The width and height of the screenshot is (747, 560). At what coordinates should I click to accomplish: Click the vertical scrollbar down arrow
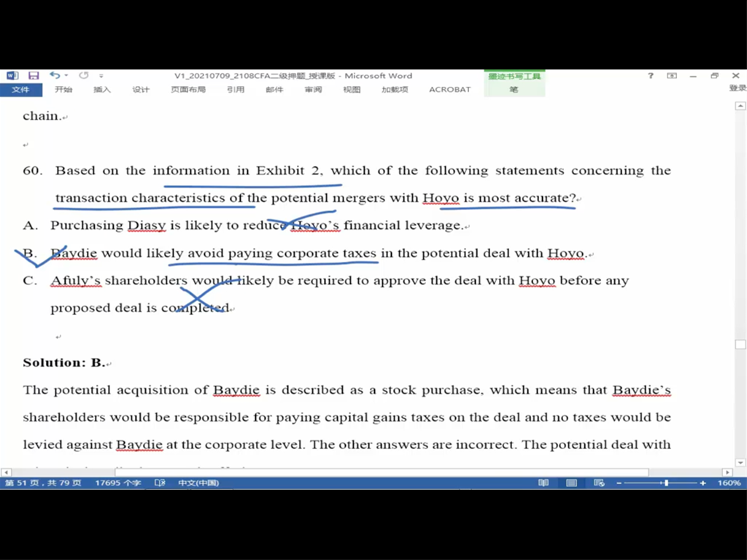point(740,462)
